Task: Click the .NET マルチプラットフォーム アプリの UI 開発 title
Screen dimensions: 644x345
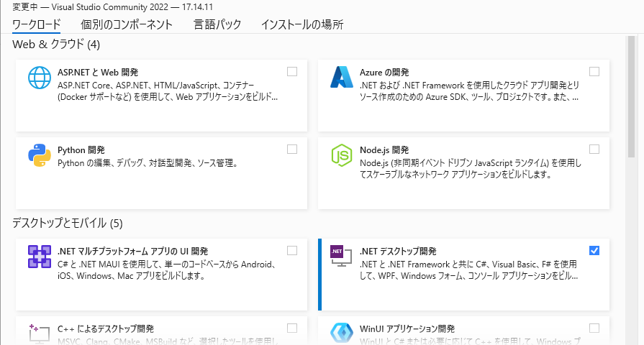Action: coord(132,251)
